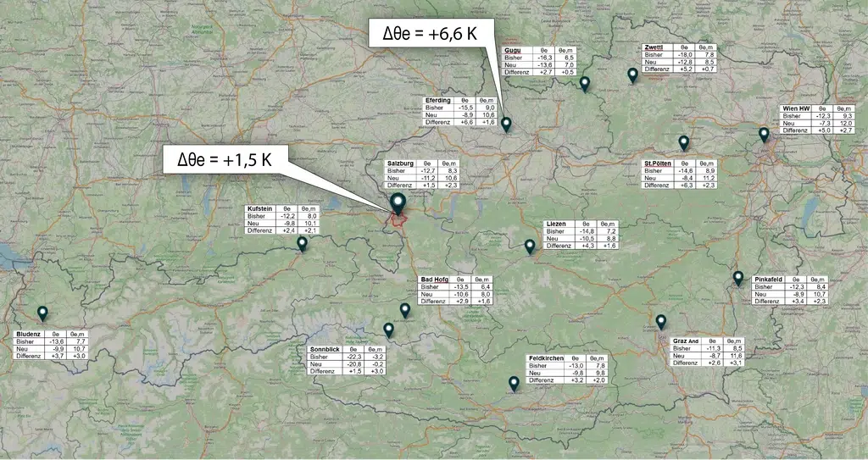Click the +3,2 cell in the Feldkirchen table
The height and width of the screenshot is (460, 868).
[576, 381]
